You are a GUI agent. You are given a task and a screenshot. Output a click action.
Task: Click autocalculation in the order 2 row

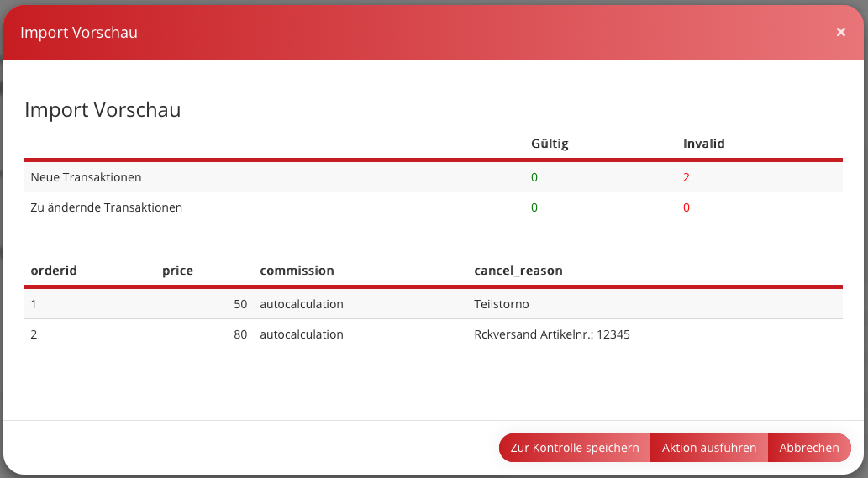click(x=302, y=334)
